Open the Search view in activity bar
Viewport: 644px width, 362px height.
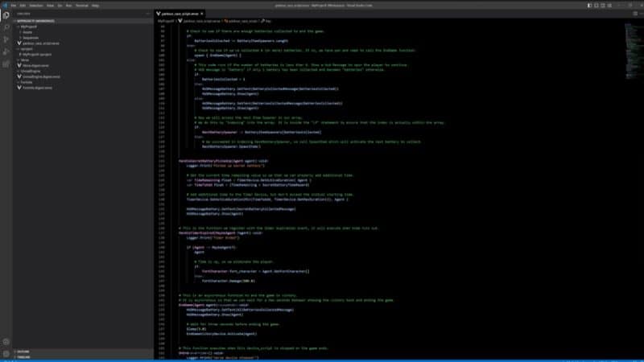(x=6, y=27)
